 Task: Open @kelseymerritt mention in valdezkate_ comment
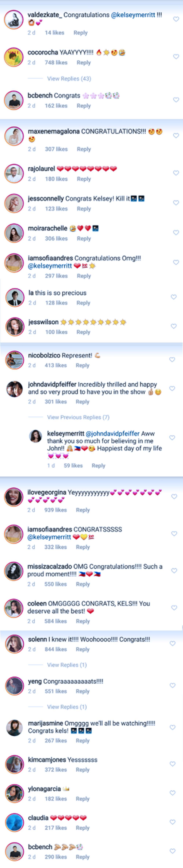pyautogui.click(x=133, y=15)
